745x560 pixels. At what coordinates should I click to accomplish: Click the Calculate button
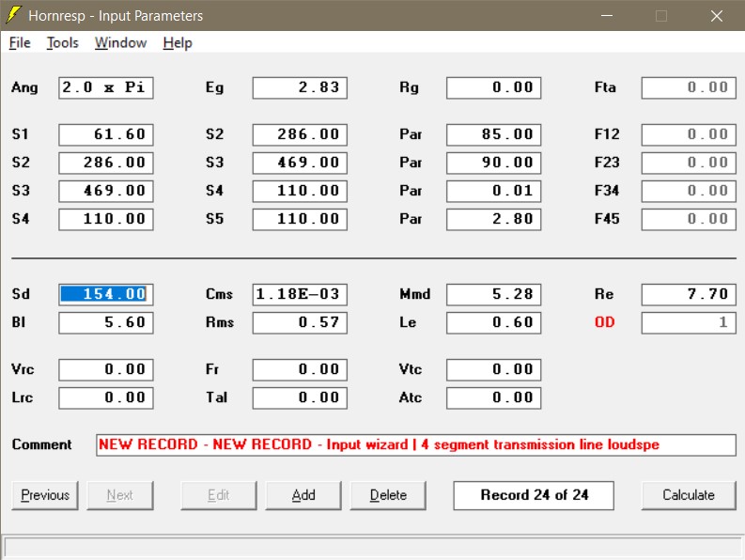pos(689,495)
